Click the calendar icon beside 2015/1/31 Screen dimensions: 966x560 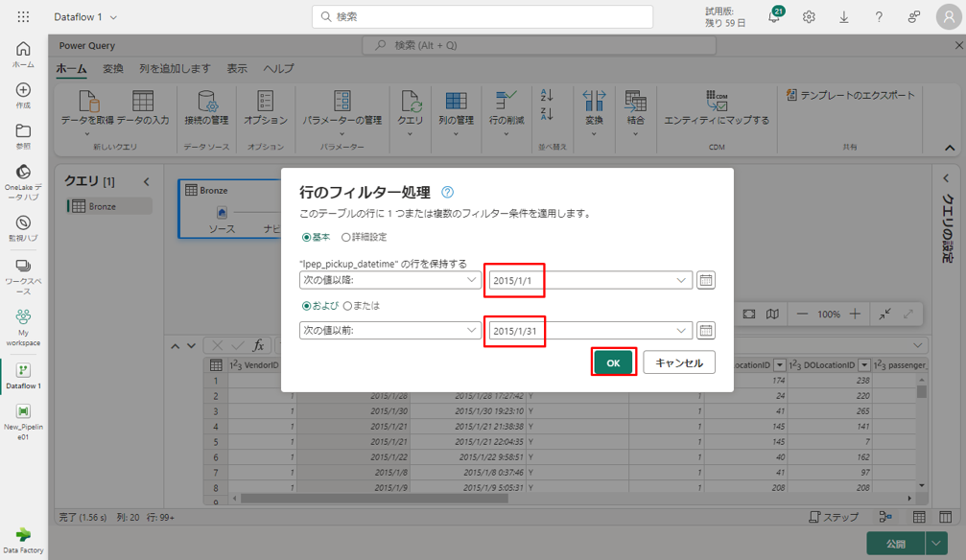(x=706, y=330)
